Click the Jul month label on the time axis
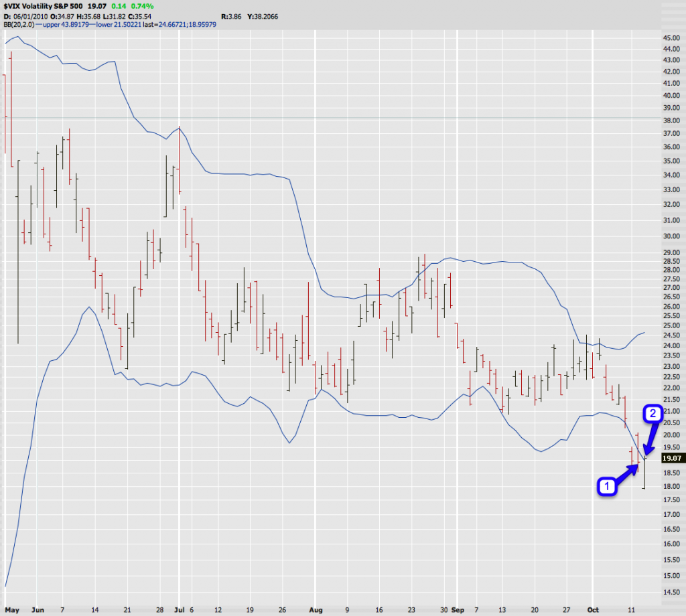 [180, 611]
